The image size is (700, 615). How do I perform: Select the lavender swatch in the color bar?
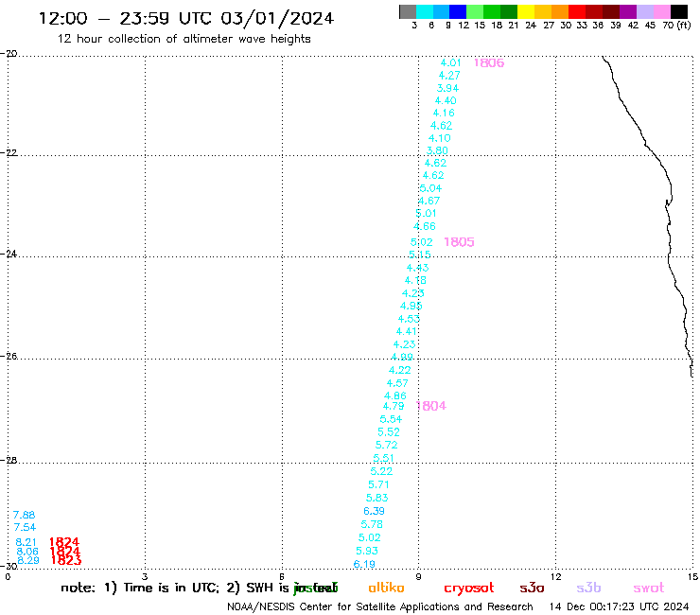click(x=645, y=11)
